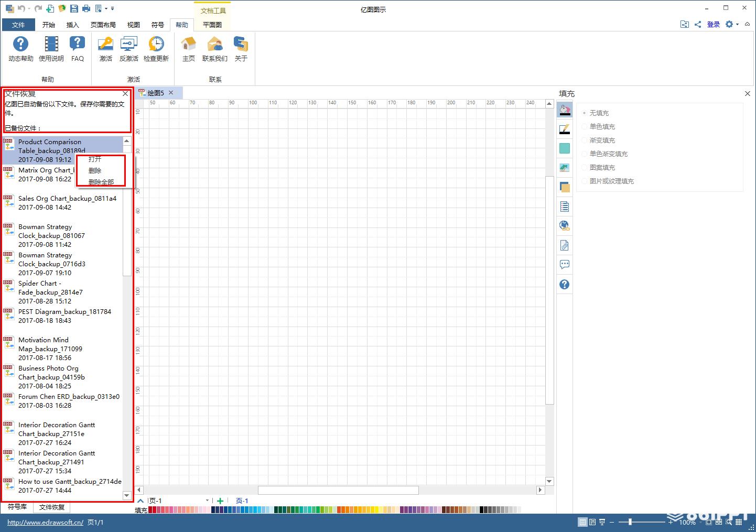This screenshot has width=756, height=532.
Task: Click the zoom in plus button in status bar
Action: [x=671, y=522]
